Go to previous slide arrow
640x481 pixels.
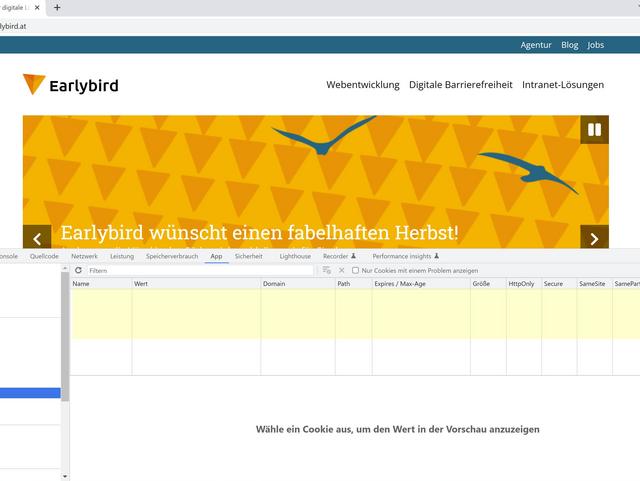pyautogui.click(x=37, y=237)
